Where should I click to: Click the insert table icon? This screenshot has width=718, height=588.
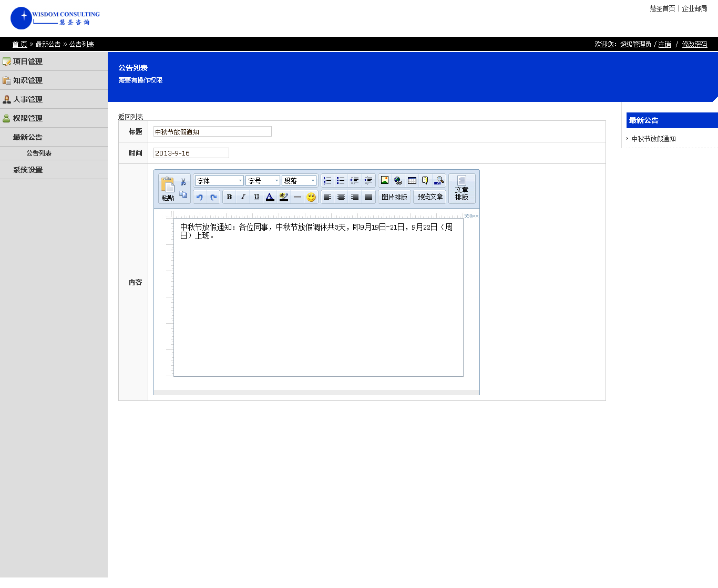coord(412,180)
